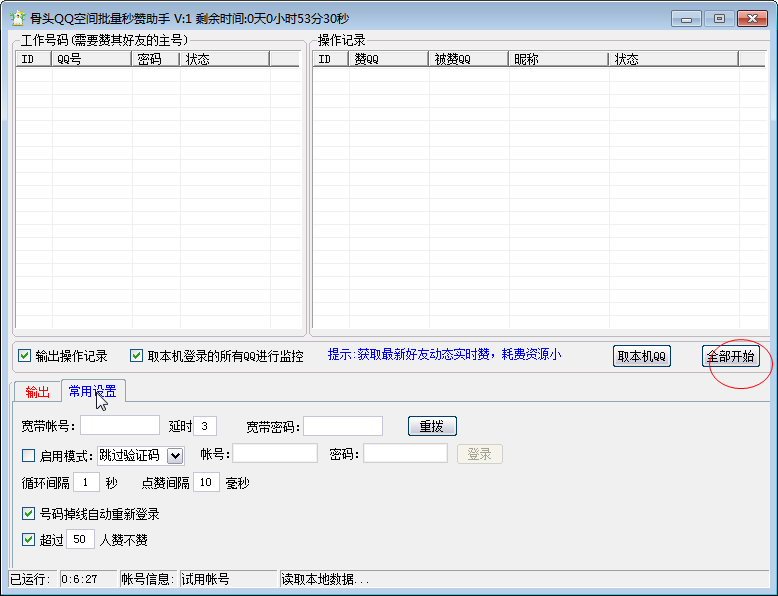The image size is (778, 596).
Task: Click the 昵称 column header
Action: pos(559,59)
